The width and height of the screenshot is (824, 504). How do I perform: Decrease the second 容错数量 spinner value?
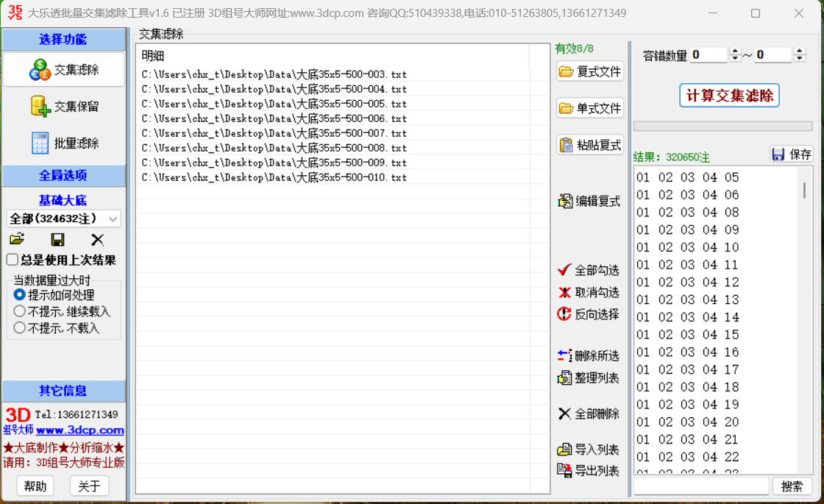pos(800,59)
